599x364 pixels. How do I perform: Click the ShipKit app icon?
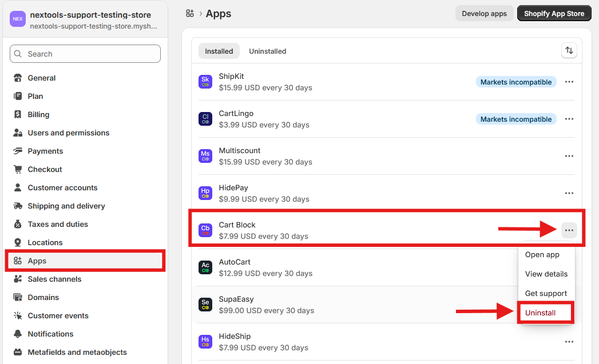(x=205, y=82)
